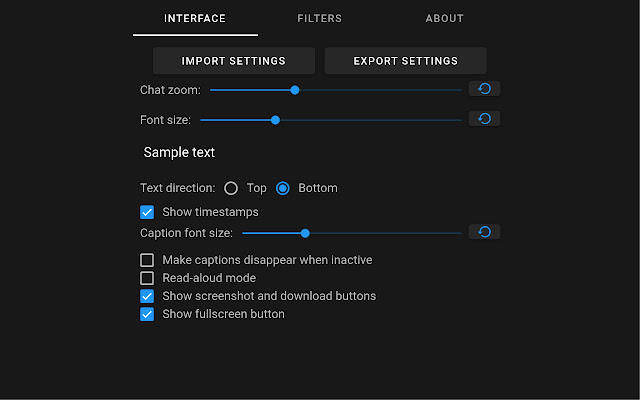Switch to the Filters tab
The height and width of the screenshot is (400, 640).
click(x=320, y=18)
